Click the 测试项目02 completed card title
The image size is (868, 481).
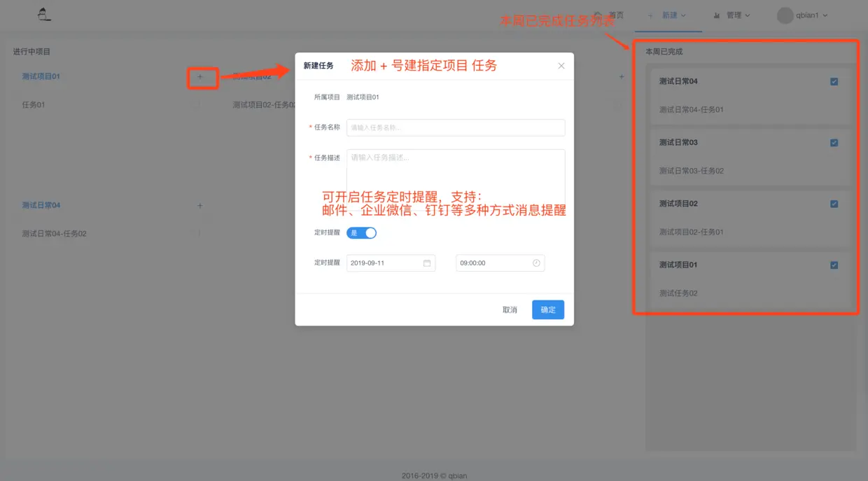[x=678, y=204]
